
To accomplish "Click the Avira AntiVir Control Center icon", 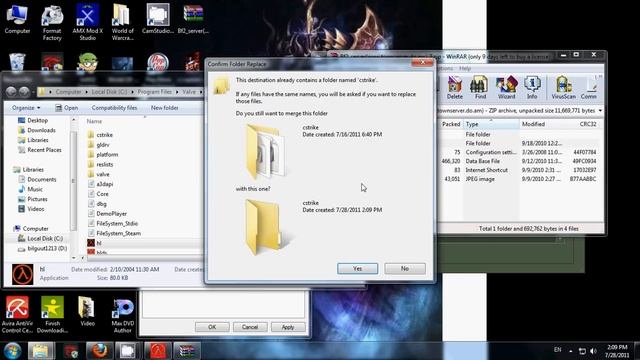I will 17,314.
